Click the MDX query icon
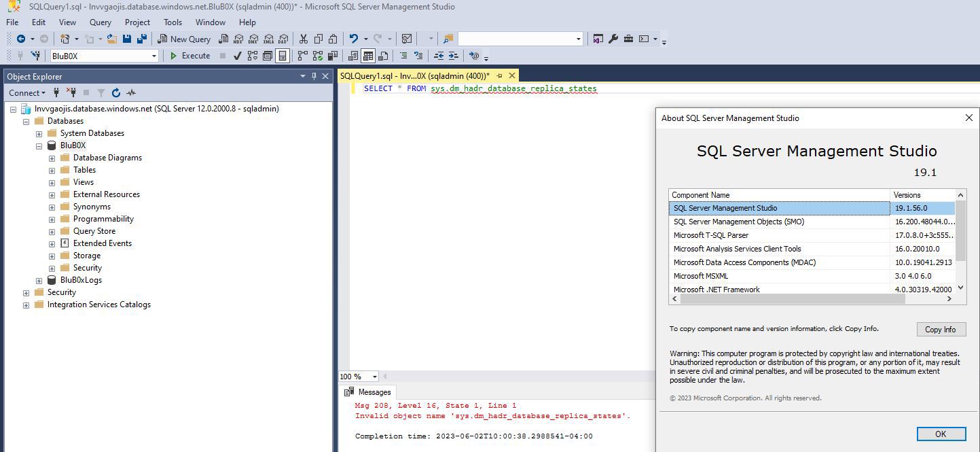 tap(239, 39)
